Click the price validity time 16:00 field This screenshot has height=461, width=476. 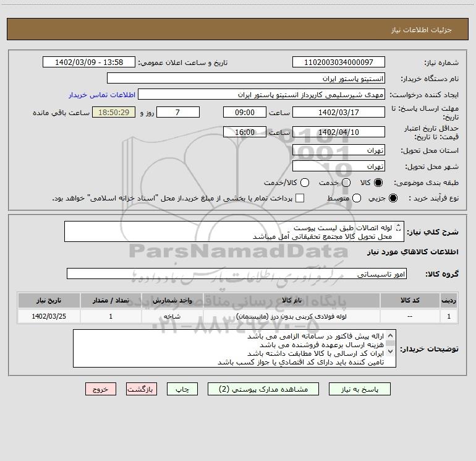click(245, 132)
